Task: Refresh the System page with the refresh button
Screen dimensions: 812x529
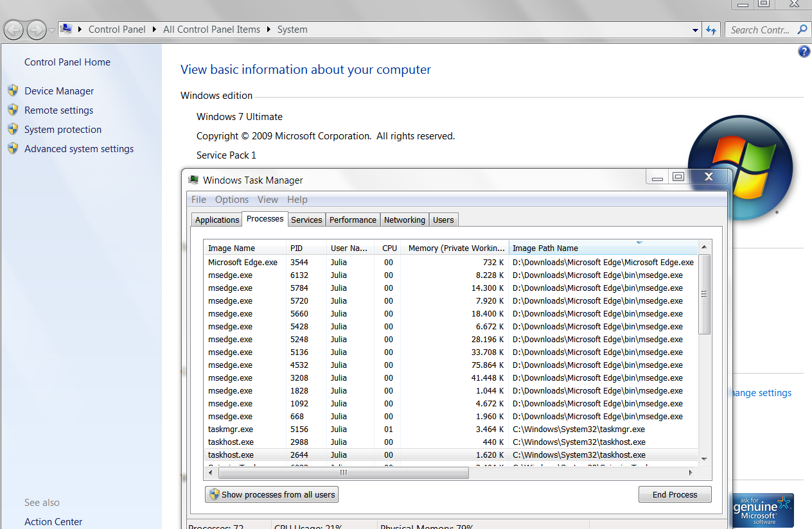Action: coord(711,30)
